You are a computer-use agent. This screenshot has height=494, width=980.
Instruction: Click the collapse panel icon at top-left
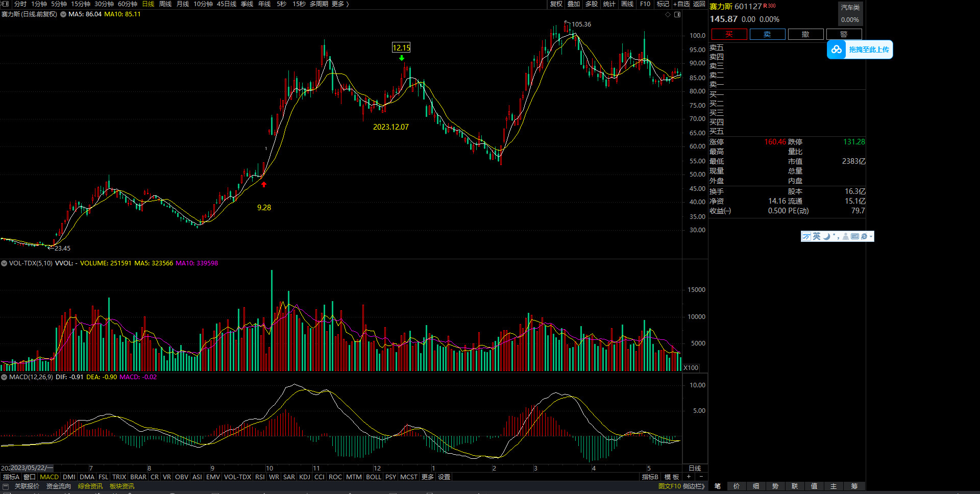5,4
